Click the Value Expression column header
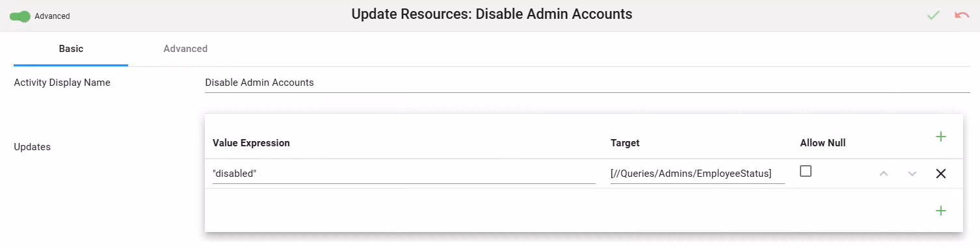 tap(251, 143)
